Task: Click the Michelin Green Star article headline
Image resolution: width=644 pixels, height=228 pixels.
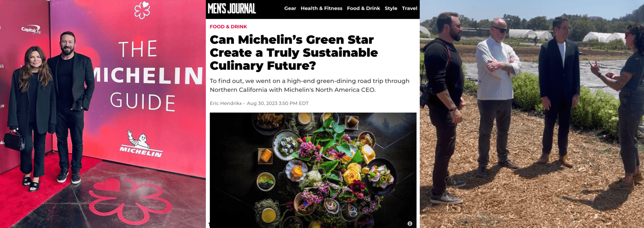Action: pyautogui.click(x=294, y=53)
